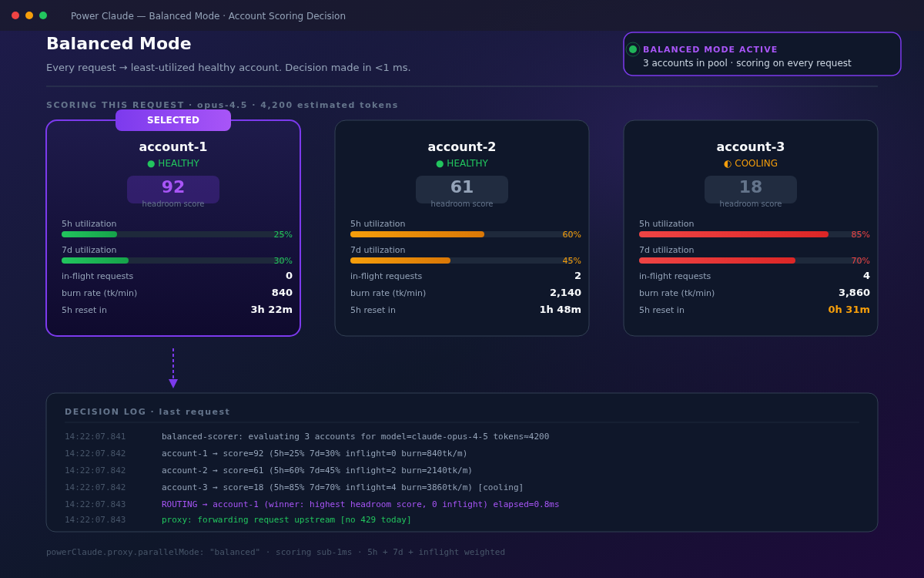
Task: Click the powerClaude.proxy.parallelMode footer text
Action: [276, 552]
